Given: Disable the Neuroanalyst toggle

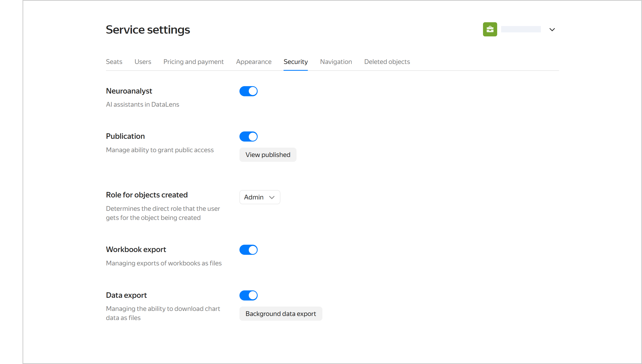Looking at the screenshot, I should point(248,91).
